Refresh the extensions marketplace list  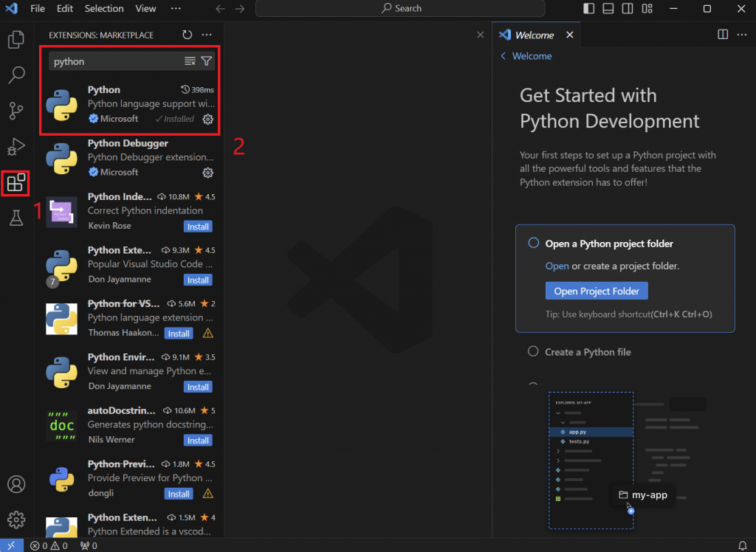(x=187, y=35)
